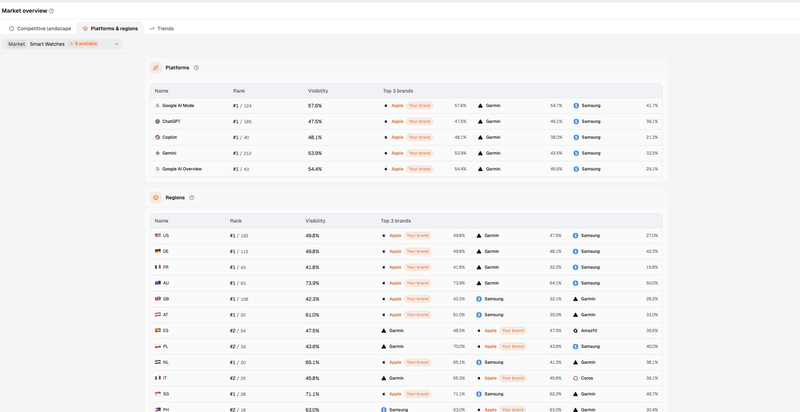
Task: Select the ChatGPT platform name
Action: pos(171,121)
